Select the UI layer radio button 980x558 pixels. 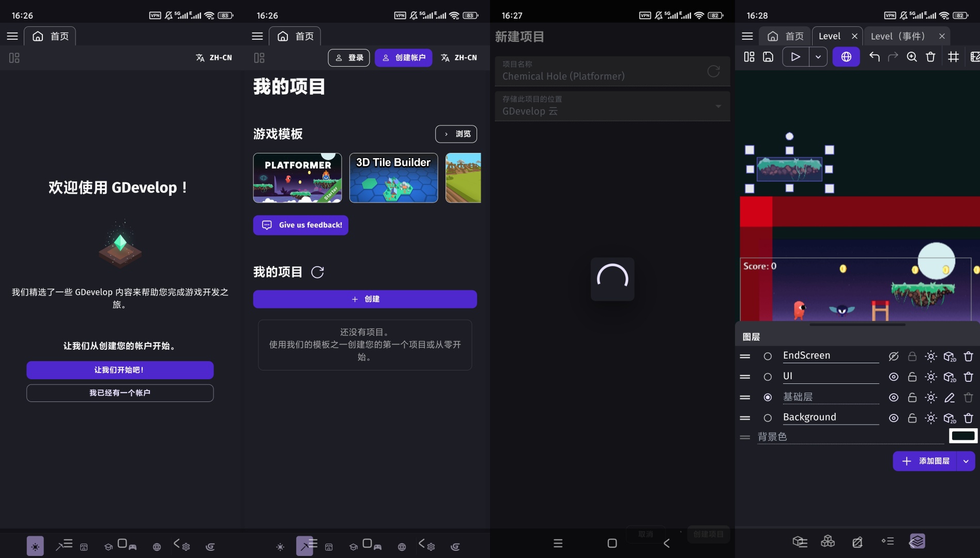point(768,377)
